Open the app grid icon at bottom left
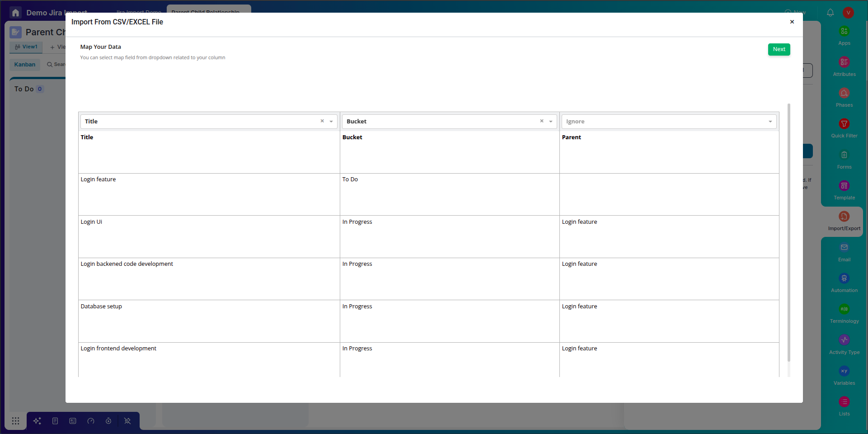This screenshot has width=868, height=434. point(15,421)
